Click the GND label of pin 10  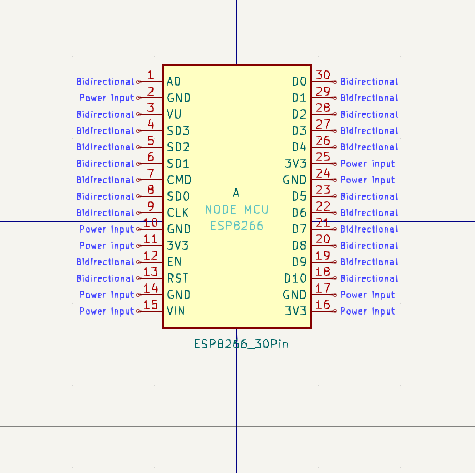coord(179,229)
